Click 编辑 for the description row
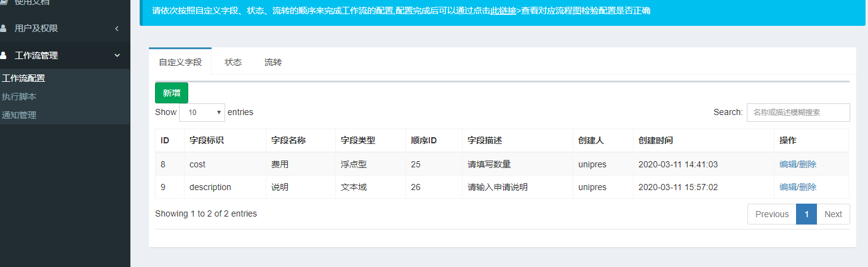868x267 pixels. [787, 187]
